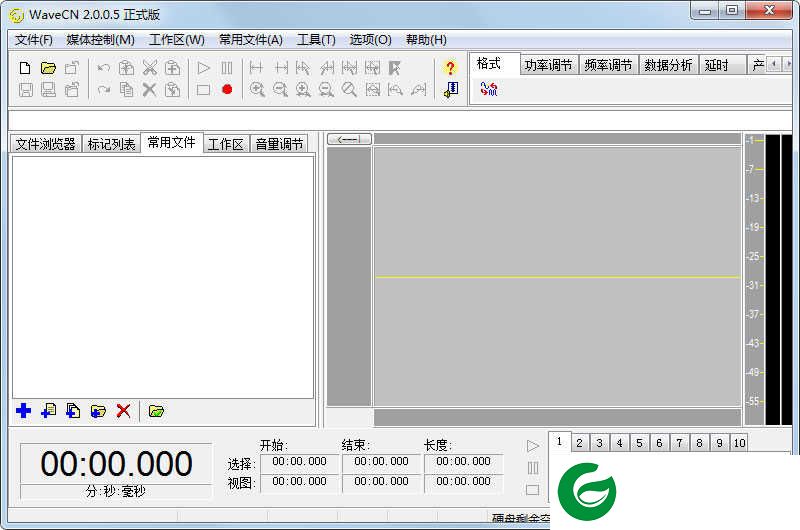
Task: Start playback with the toolbar Play triangle
Action: click(204, 68)
